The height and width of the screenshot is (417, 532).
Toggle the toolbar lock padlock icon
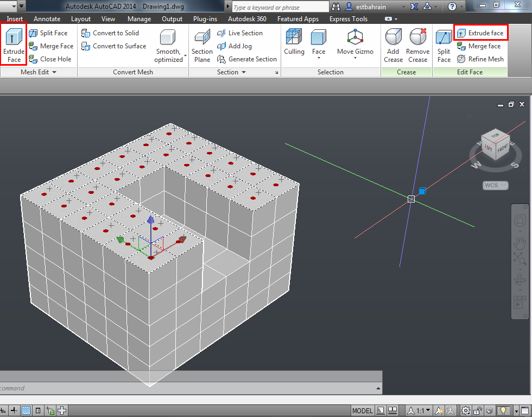(x=478, y=410)
